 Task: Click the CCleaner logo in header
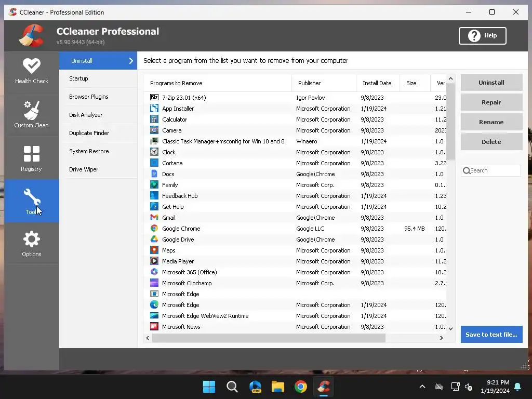coord(31,35)
